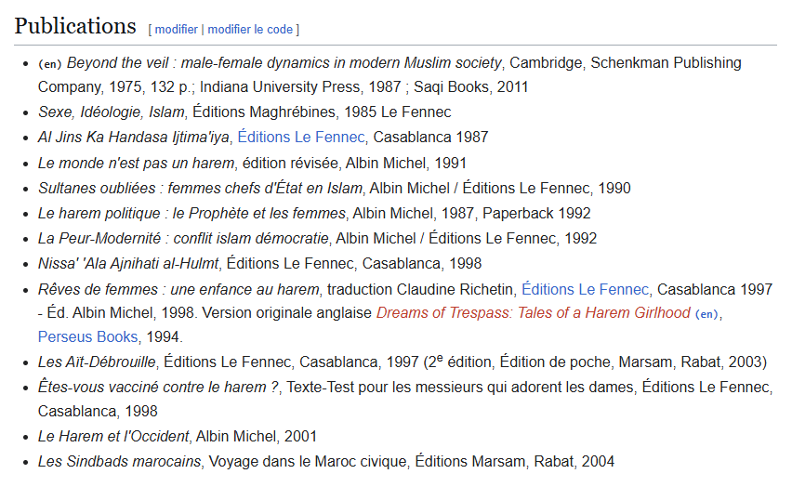Select the title "Les Aït-Débrouille"
This screenshot has height=488, width=792.
click(x=97, y=361)
